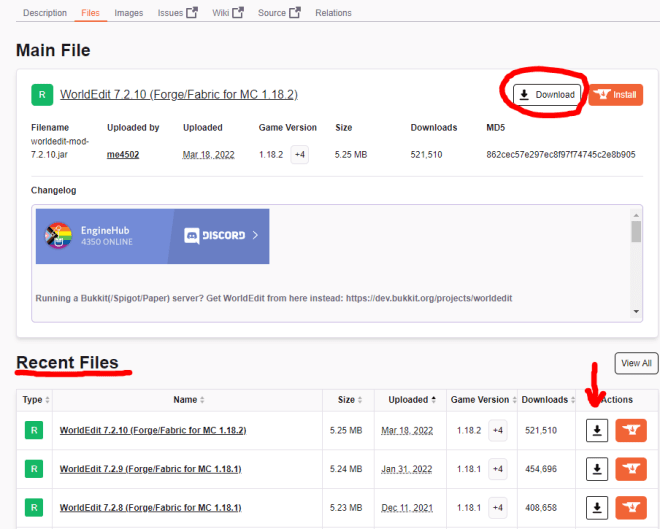Sort the table by Size column
660x529 pixels.
(x=350, y=400)
